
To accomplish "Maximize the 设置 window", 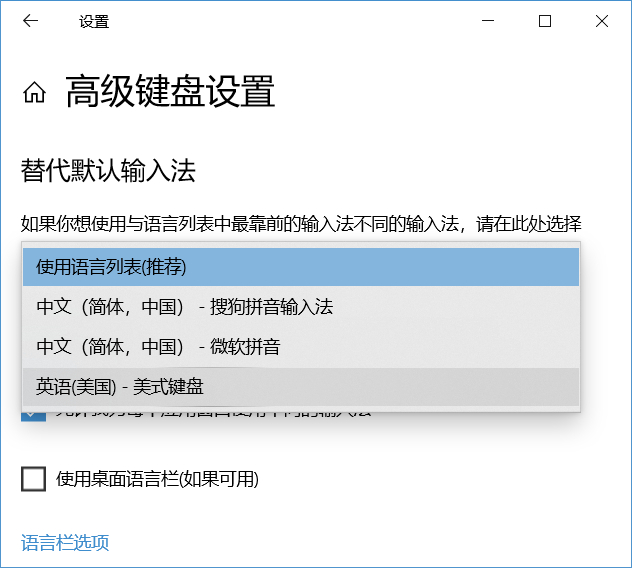I will click(x=545, y=21).
